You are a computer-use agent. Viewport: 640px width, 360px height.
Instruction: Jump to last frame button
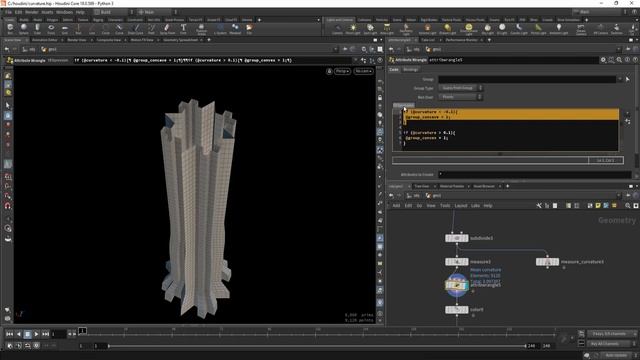point(45,334)
